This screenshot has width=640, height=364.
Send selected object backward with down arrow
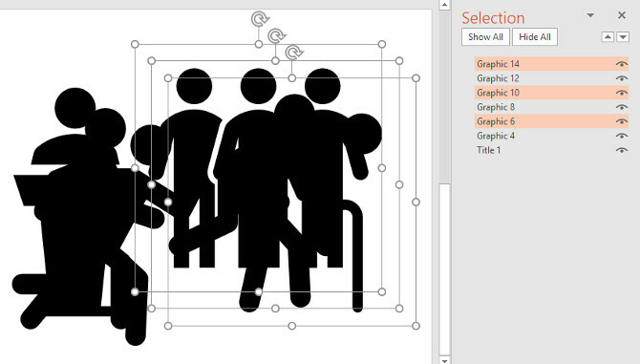(623, 37)
